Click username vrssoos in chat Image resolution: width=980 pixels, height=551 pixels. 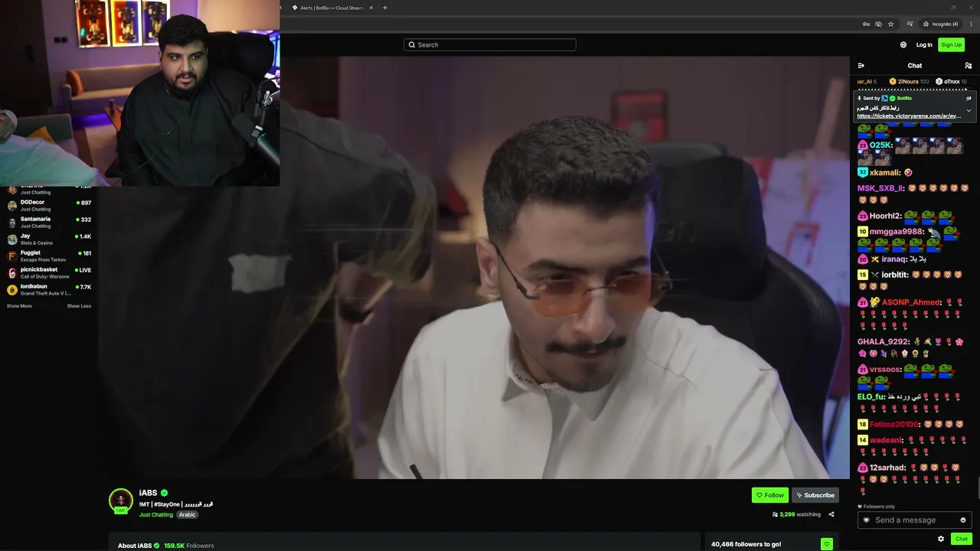click(x=884, y=370)
